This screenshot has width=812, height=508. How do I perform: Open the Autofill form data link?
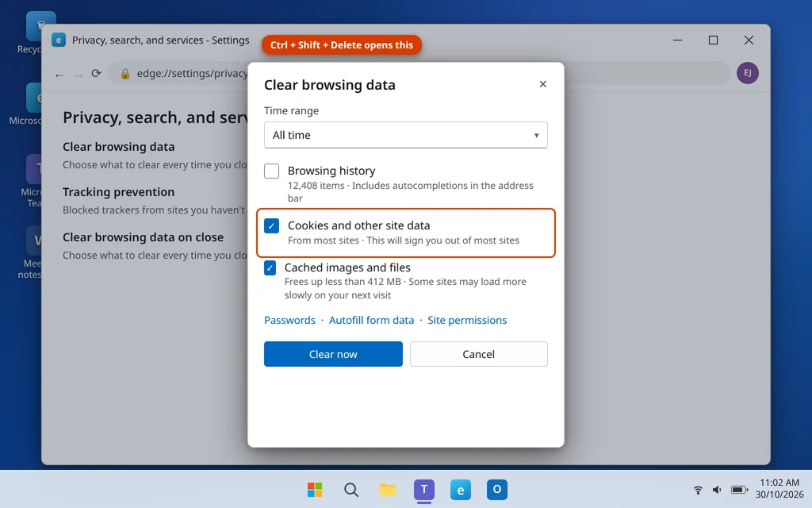tap(371, 321)
